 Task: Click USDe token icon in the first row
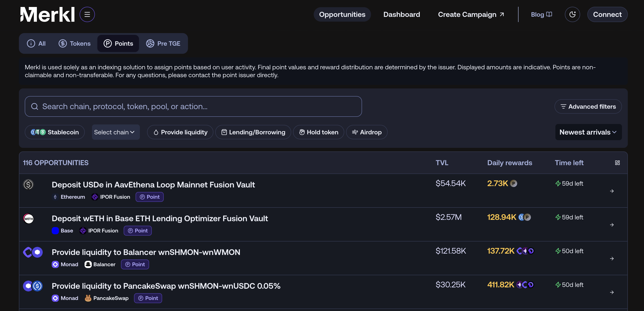pyautogui.click(x=28, y=185)
